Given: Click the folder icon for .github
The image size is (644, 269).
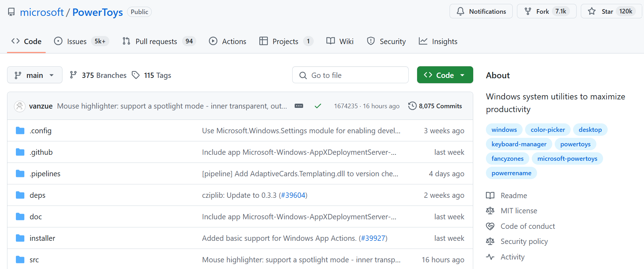Looking at the screenshot, I should (x=20, y=152).
